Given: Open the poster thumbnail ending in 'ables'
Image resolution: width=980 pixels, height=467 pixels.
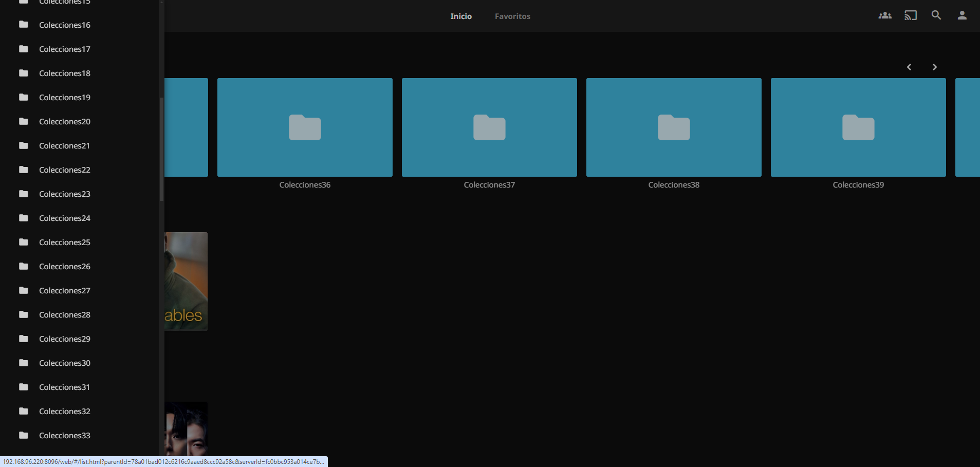Looking at the screenshot, I should point(186,281).
